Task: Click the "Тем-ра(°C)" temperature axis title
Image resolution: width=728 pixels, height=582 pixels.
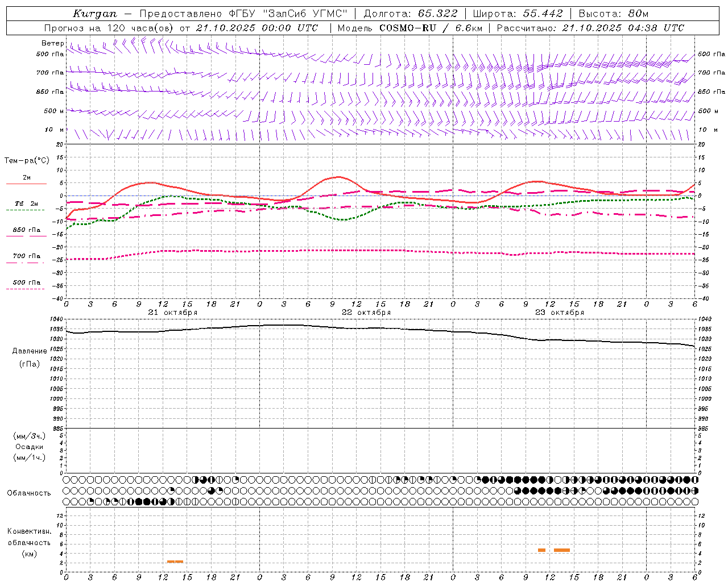Action: point(27,160)
